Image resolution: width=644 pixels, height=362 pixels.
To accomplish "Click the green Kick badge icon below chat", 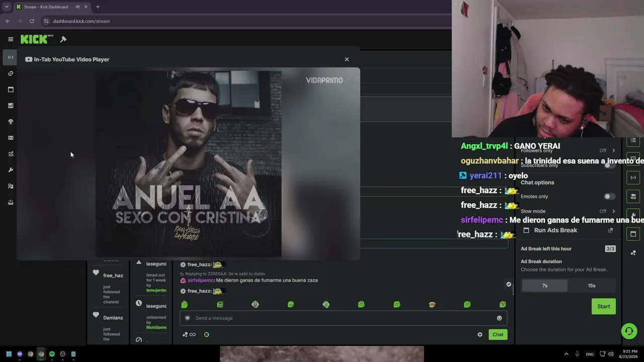I will click(206, 334).
